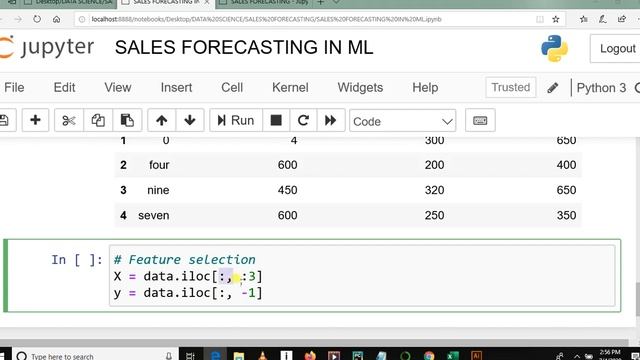Insert a new cell below with plus icon
640x360 pixels.
[35, 120]
